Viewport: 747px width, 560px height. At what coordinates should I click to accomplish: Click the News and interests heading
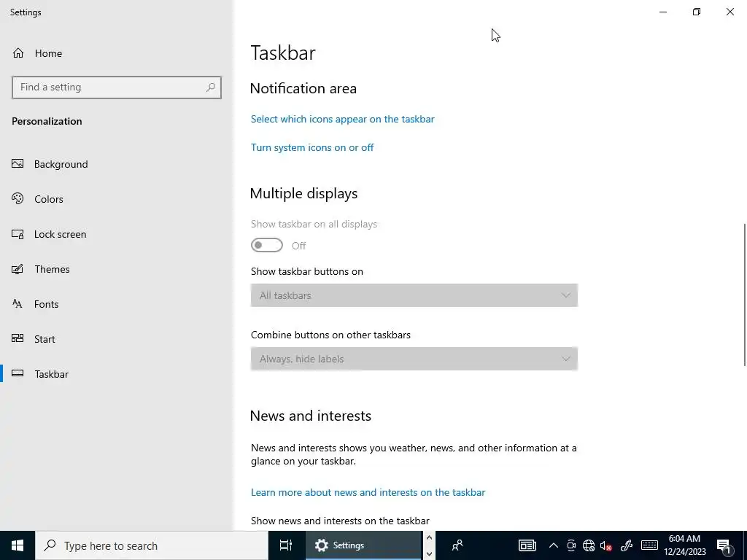tap(310, 416)
